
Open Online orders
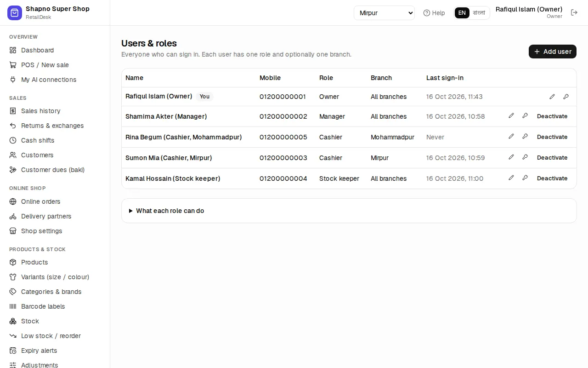[55, 201]
